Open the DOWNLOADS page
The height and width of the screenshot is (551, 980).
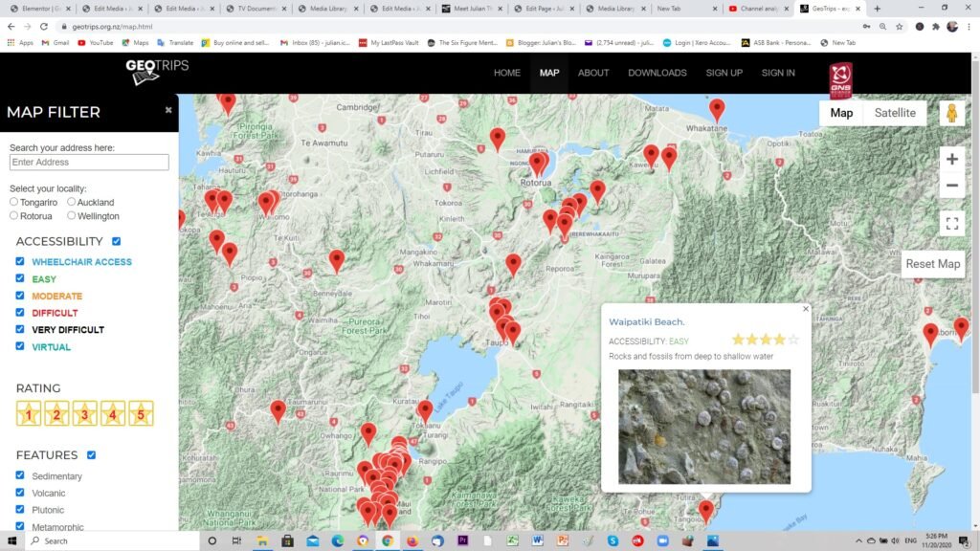[x=657, y=73]
